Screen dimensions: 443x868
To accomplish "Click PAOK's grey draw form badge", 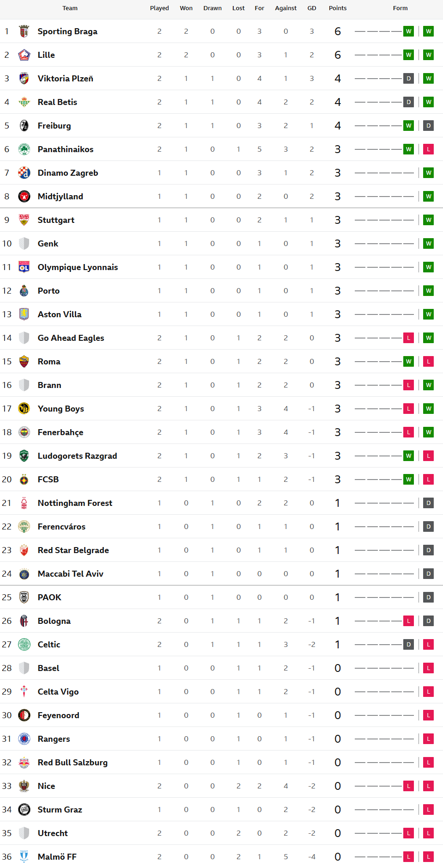I will pyautogui.click(x=429, y=597).
